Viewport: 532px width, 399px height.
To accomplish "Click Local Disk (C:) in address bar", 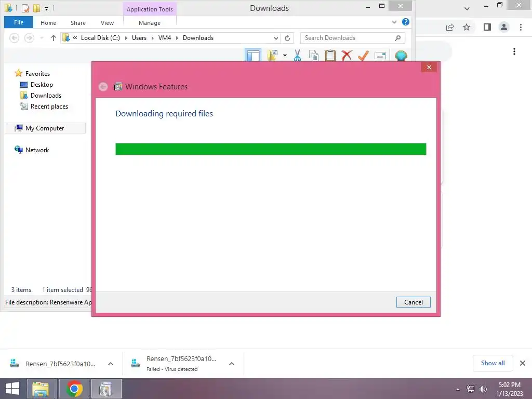I will tap(100, 38).
